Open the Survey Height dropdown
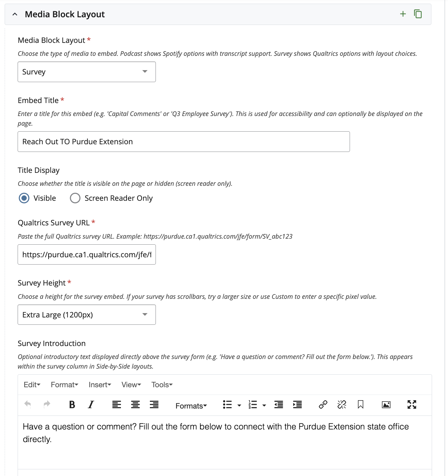Screen dimensions: 448x476 86,314
